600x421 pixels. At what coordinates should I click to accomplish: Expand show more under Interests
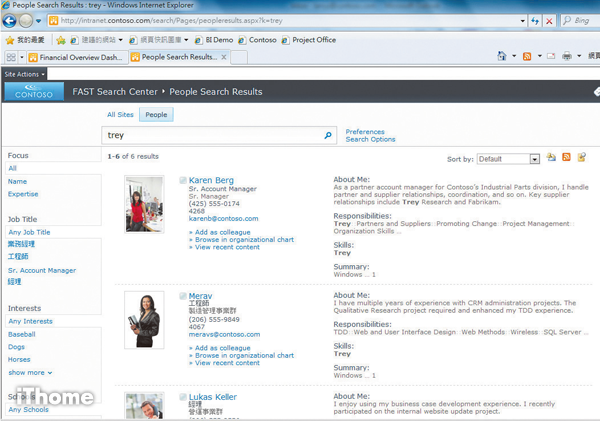click(x=30, y=372)
